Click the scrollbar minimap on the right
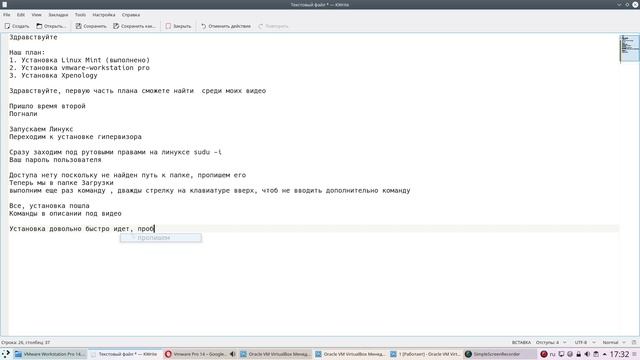 [x=629, y=48]
